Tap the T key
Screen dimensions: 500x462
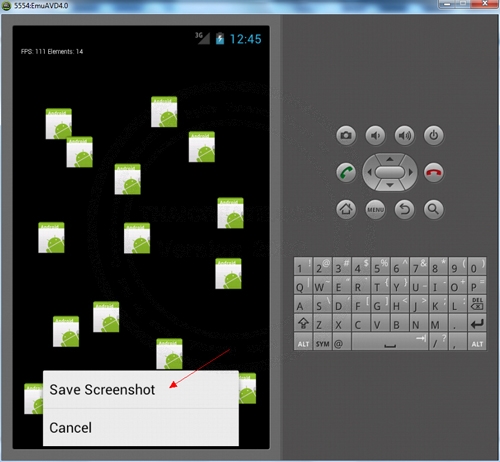[380, 285]
